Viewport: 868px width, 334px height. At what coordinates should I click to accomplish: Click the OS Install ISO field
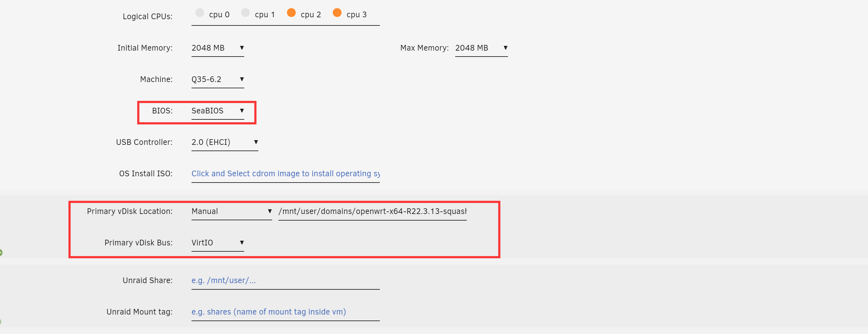point(285,174)
